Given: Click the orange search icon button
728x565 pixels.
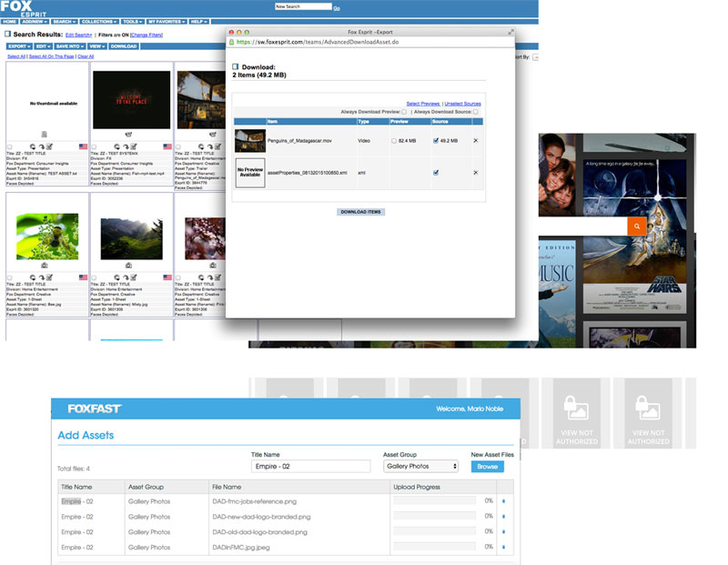Looking at the screenshot, I should click(x=637, y=226).
